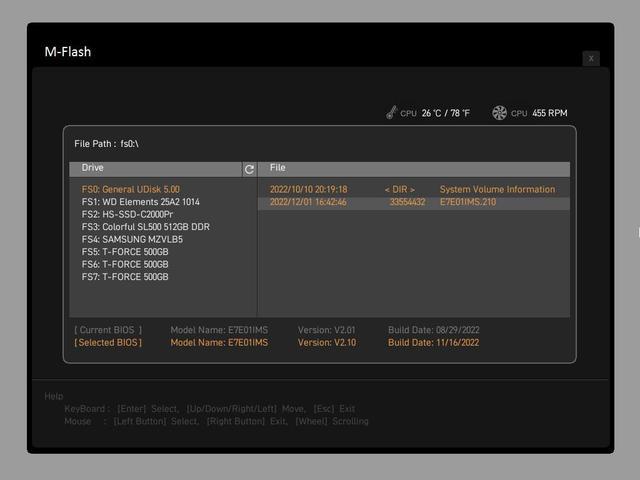Choose the FS2: HS-SSD-C2000Pr drive
This screenshot has width=640, height=480.
pos(127,214)
